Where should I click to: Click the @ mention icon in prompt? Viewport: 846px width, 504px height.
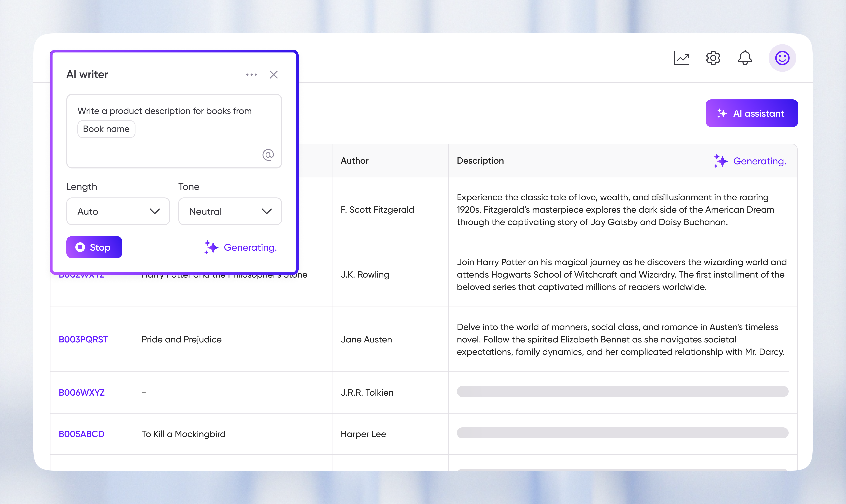point(268,154)
